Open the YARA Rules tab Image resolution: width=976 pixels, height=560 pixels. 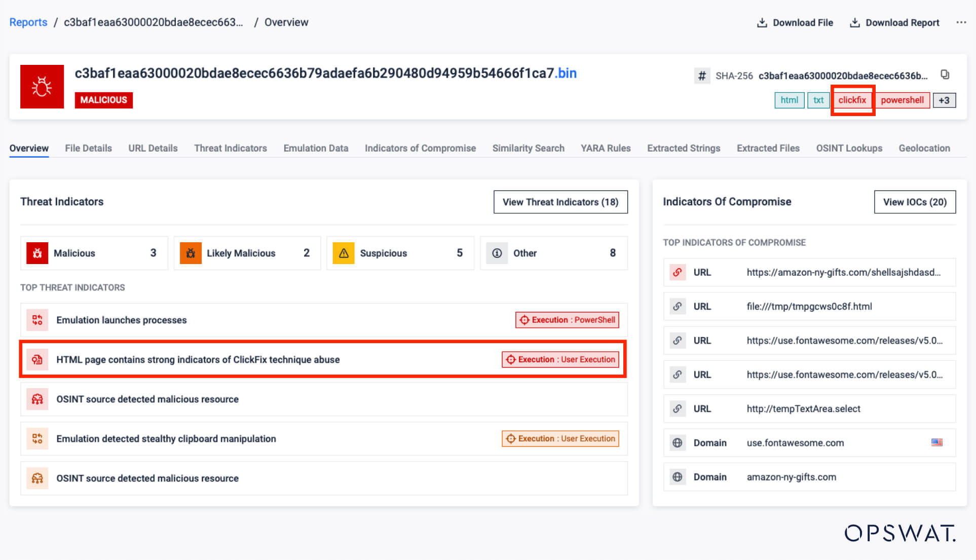606,148
